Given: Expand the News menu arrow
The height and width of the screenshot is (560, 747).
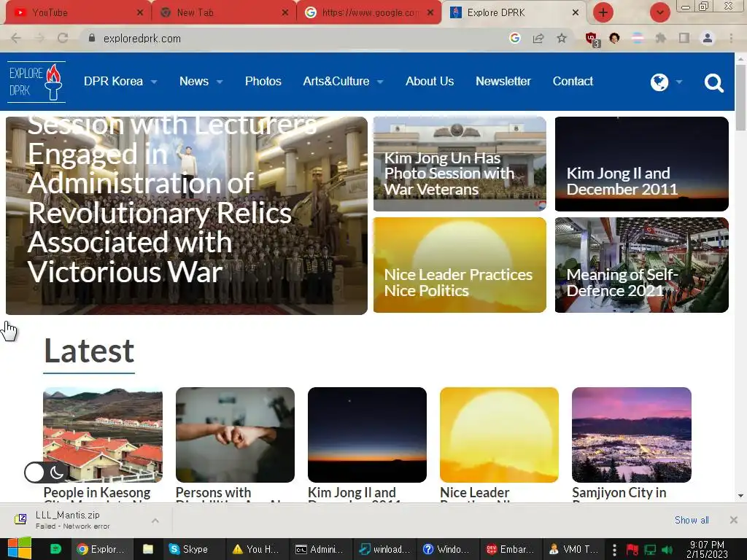Looking at the screenshot, I should (220, 82).
